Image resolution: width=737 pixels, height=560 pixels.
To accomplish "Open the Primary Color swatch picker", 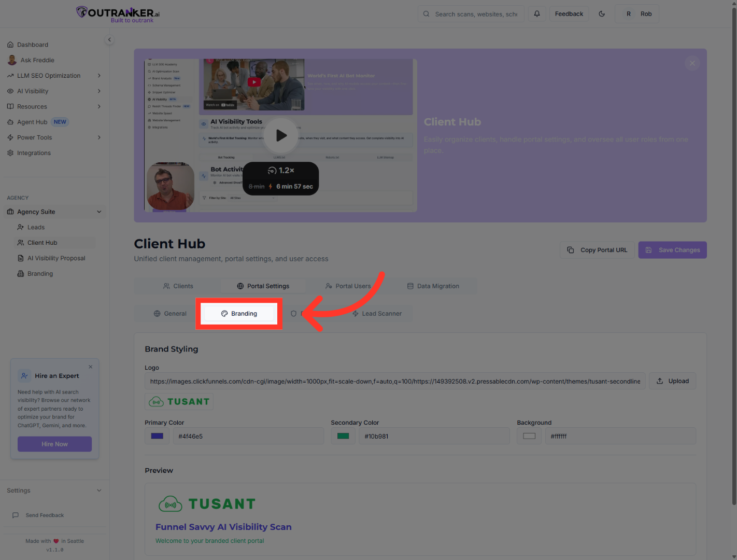I will tap(157, 436).
